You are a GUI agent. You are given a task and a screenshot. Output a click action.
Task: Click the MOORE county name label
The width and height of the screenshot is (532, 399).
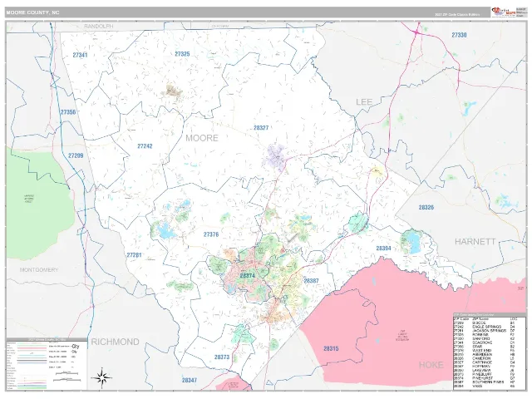[202, 138]
